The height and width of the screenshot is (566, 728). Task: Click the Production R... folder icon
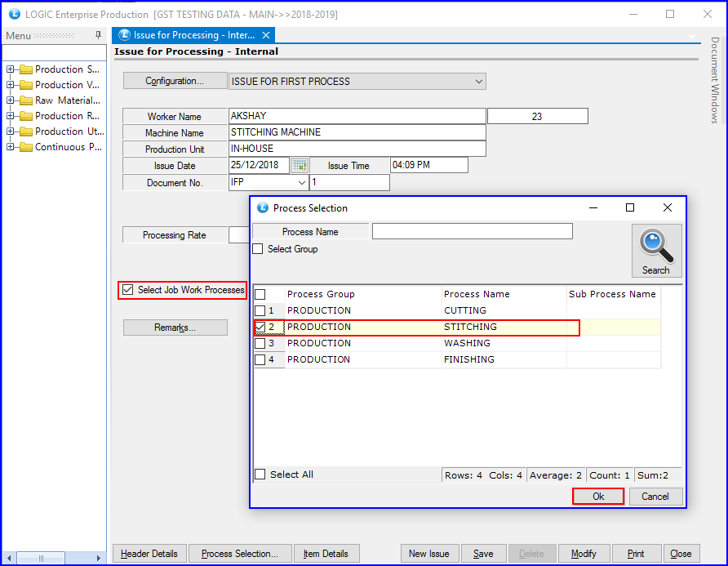pyautogui.click(x=26, y=116)
